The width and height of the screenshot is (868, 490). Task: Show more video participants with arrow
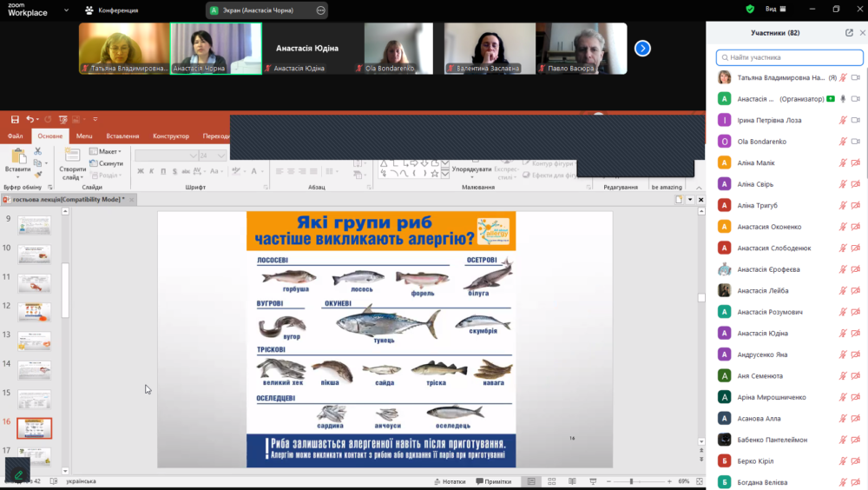pos(642,49)
